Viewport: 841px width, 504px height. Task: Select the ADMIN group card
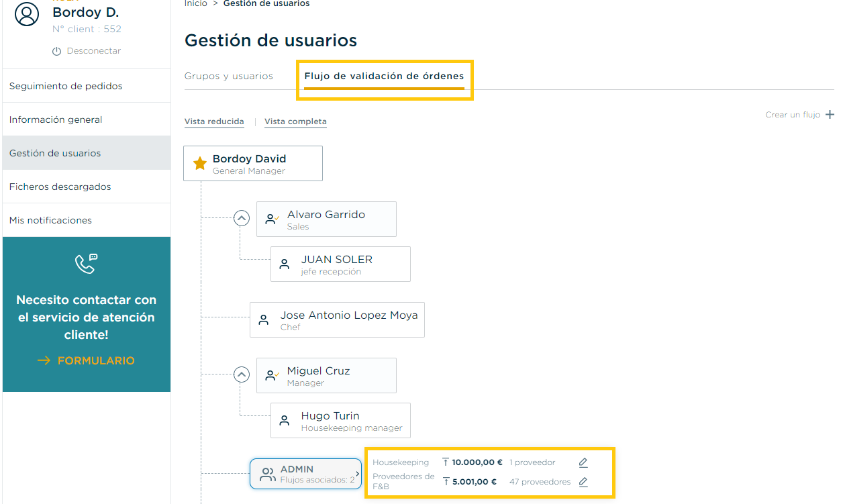click(306, 474)
